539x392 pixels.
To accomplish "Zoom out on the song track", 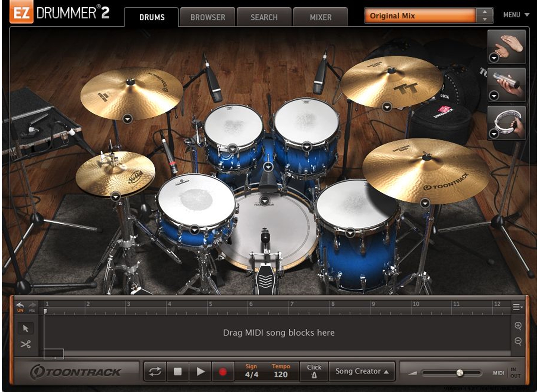I will pyautogui.click(x=518, y=341).
